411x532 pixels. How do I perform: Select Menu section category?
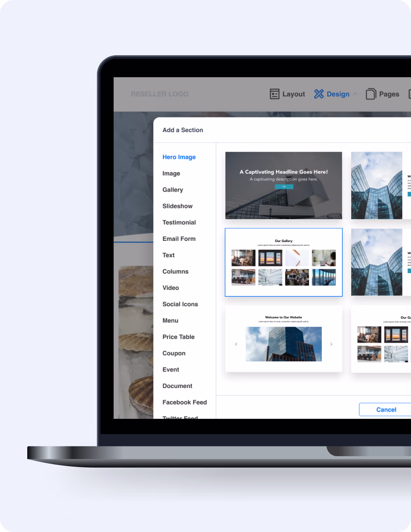(170, 321)
